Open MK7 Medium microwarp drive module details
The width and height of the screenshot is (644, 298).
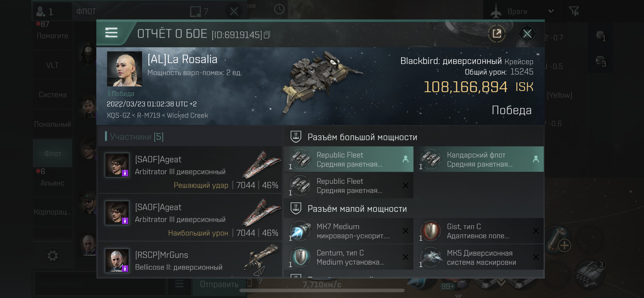pos(349,231)
